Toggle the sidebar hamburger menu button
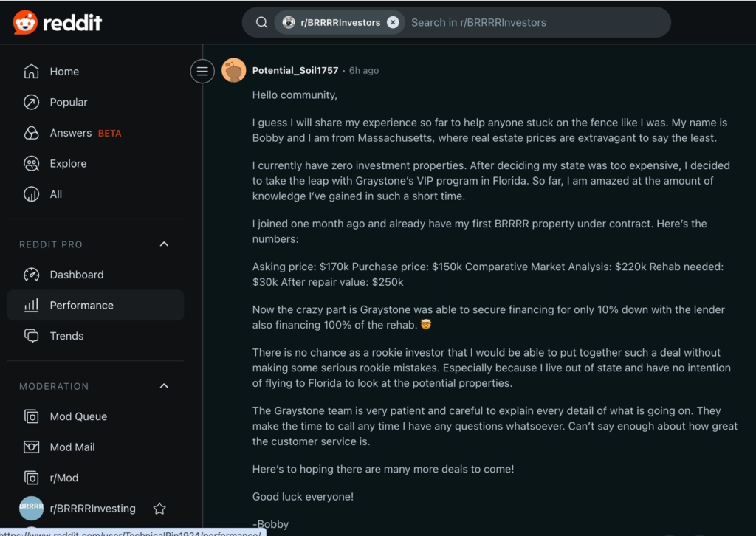This screenshot has height=536, width=756. pos(202,71)
